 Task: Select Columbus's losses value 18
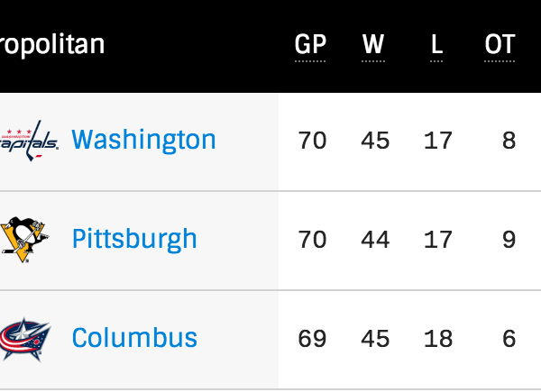(x=437, y=339)
